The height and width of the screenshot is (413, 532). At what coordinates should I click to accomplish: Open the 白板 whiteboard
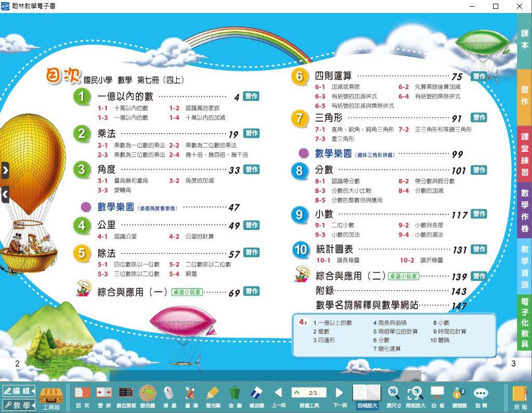click(x=437, y=397)
